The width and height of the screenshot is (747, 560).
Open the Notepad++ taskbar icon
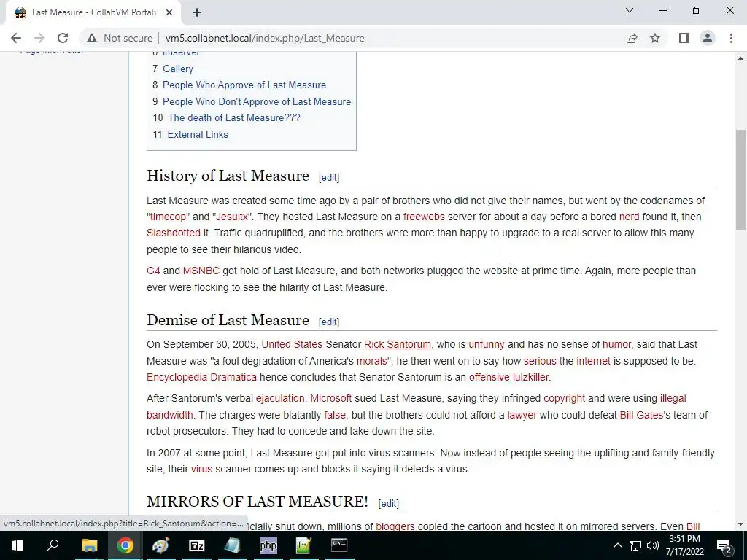click(303, 545)
